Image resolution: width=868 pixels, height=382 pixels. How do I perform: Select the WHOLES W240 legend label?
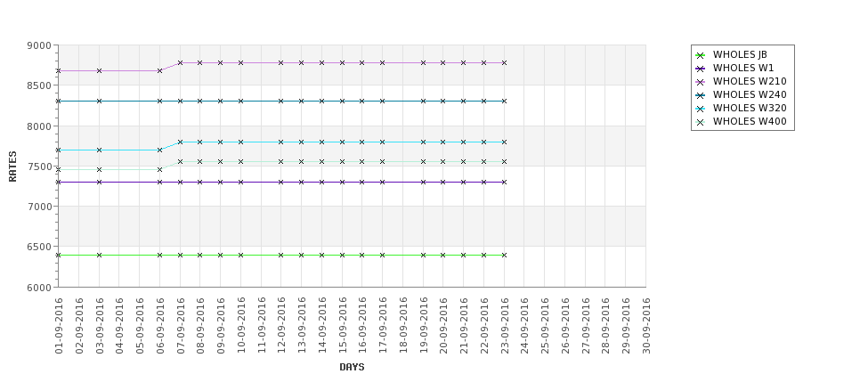pyautogui.click(x=750, y=94)
